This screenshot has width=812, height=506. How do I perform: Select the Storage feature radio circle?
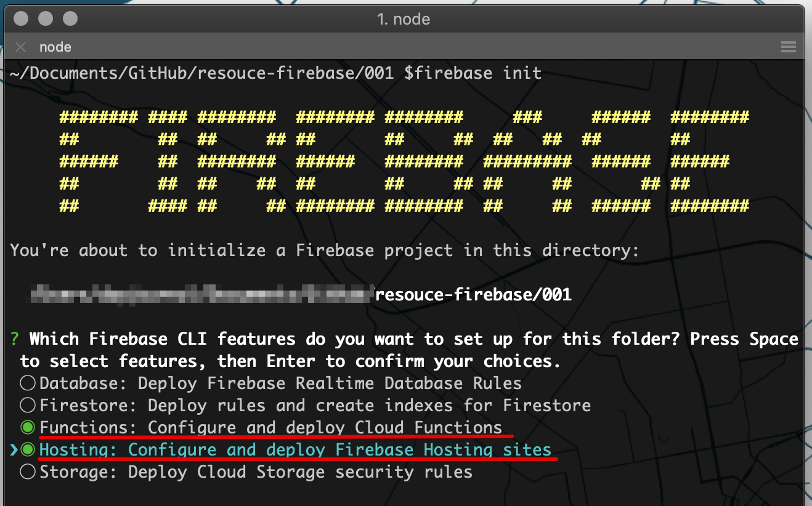pos(28,472)
